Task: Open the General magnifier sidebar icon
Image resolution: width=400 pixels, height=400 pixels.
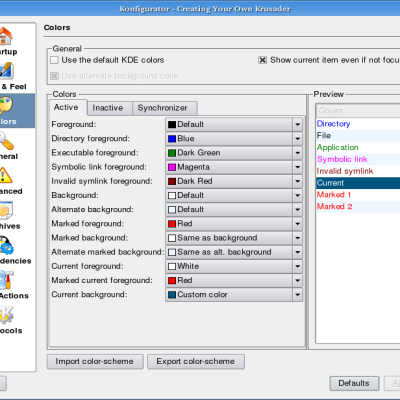Action: (6, 141)
